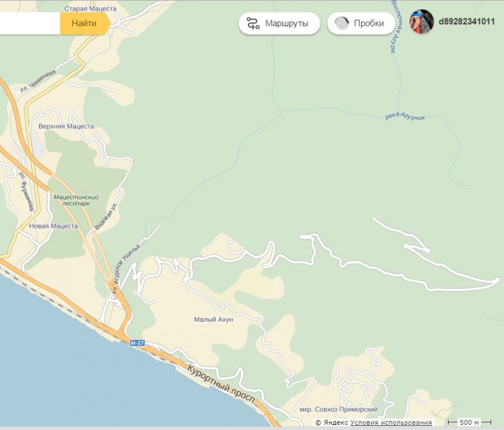Click the мкр. Совхоз Приморский label
The width and height of the screenshot is (504, 430).
[x=339, y=409]
